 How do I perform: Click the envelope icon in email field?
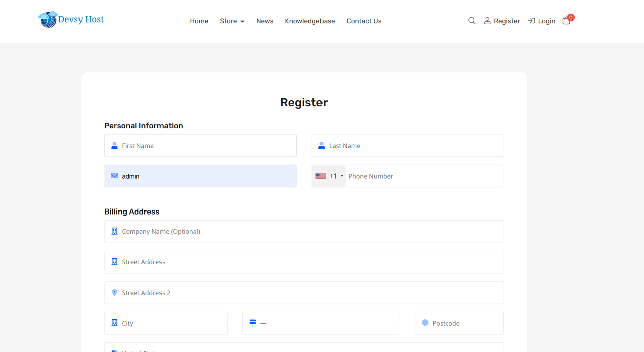114,176
